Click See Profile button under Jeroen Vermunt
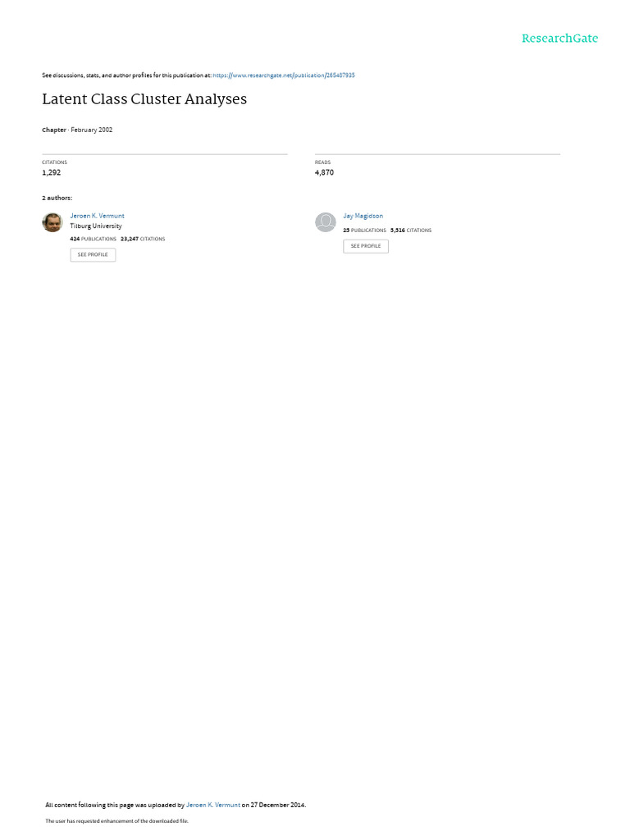 click(93, 254)
